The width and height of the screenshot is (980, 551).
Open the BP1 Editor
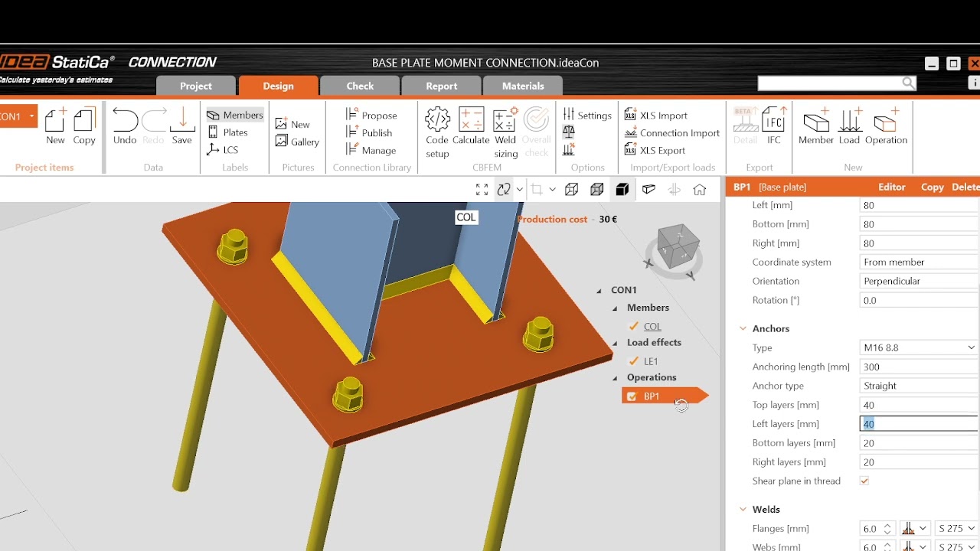(x=892, y=187)
